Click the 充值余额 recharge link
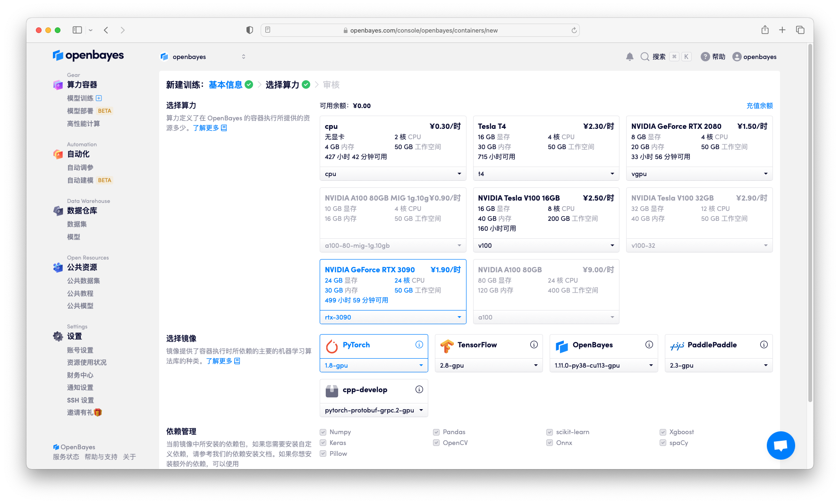The image size is (840, 504). click(x=759, y=106)
